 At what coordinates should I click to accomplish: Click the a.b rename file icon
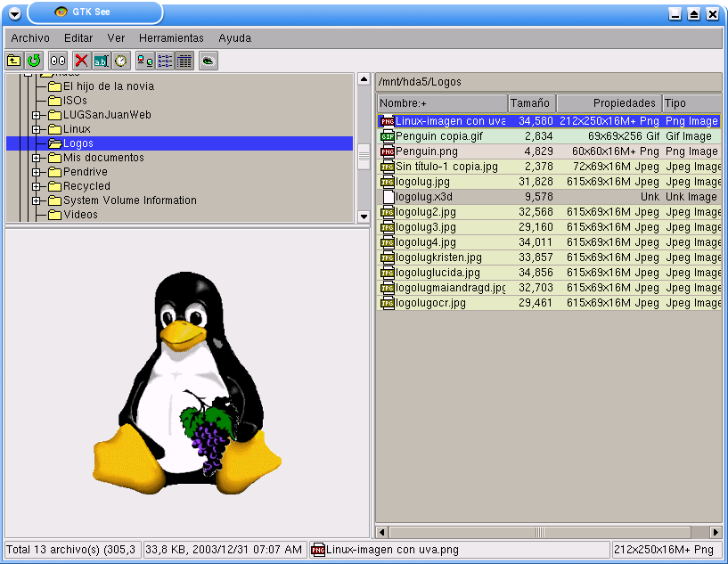pyautogui.click(x=101, y=61)
